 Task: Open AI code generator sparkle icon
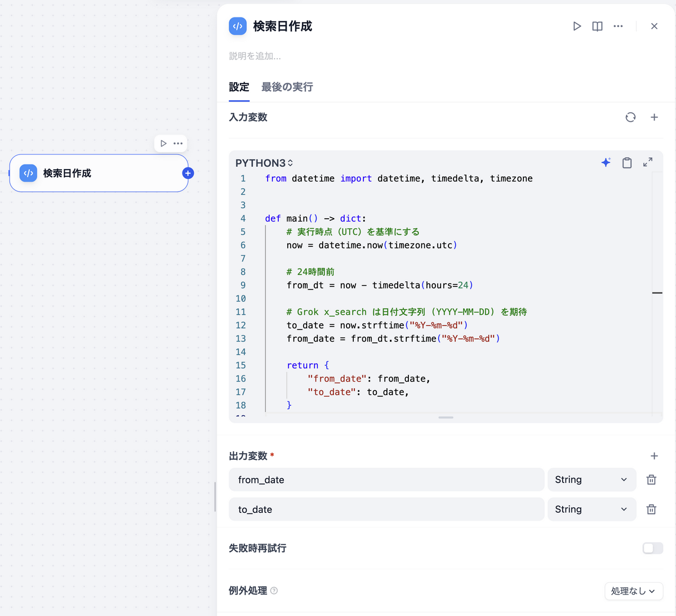pos(606,162)
